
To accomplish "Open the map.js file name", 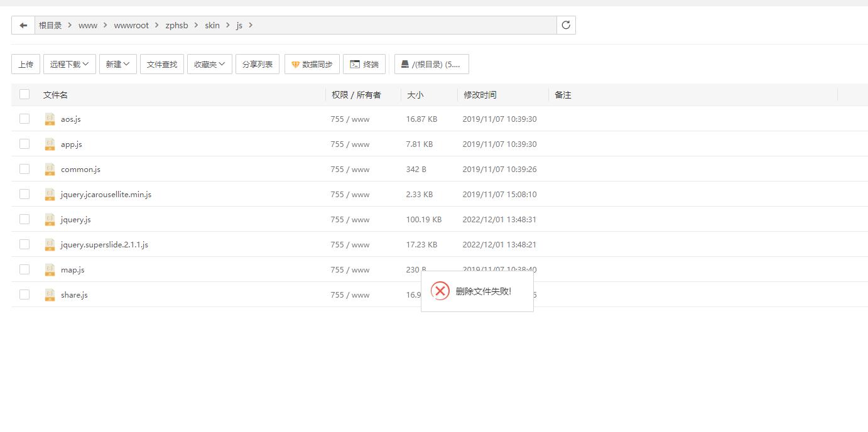I will pyautogui.click(x=73, y=269).
